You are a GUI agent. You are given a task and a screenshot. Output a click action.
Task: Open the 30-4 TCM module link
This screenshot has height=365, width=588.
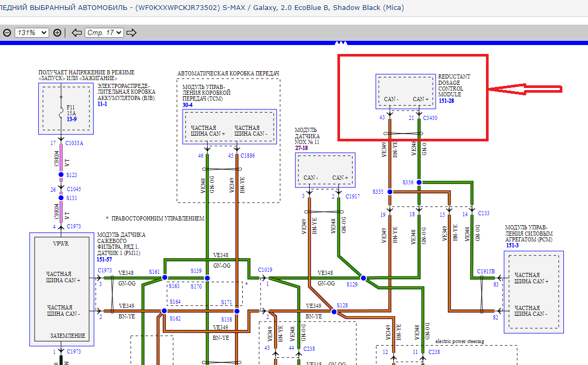187,105
